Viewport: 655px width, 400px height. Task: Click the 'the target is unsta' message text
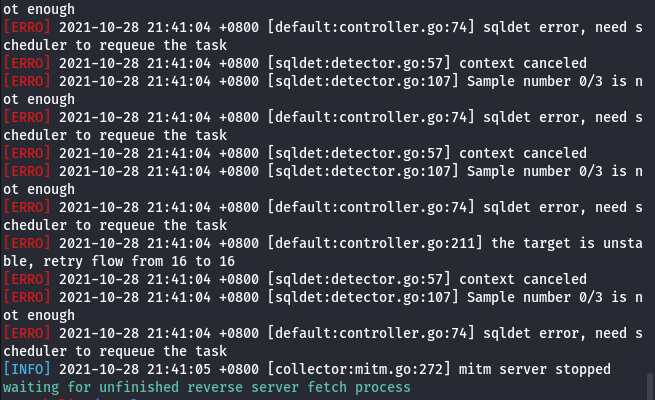click(x=567, y=243)
